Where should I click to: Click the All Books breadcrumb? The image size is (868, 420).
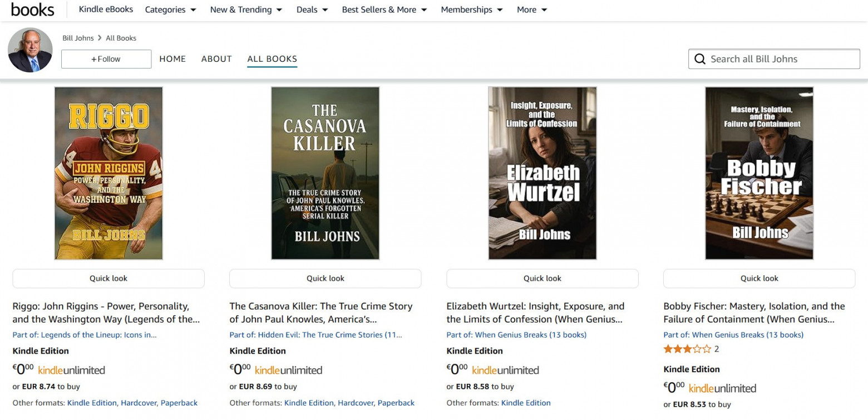tap(121, 38)
